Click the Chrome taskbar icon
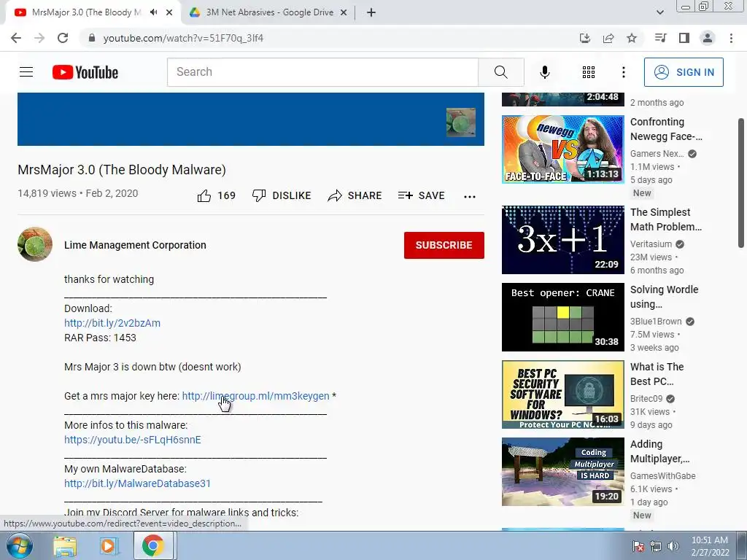 tap(153, 545)
